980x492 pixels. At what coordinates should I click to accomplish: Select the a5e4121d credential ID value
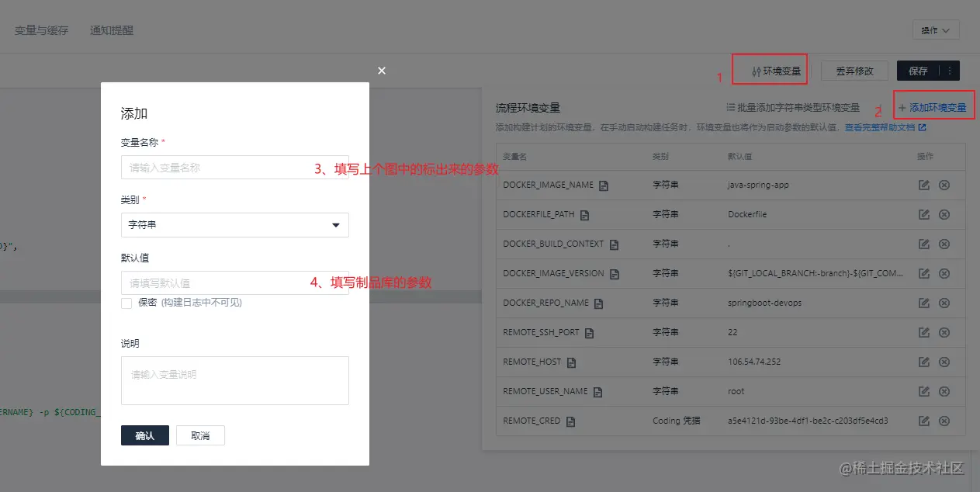(808, 421)
